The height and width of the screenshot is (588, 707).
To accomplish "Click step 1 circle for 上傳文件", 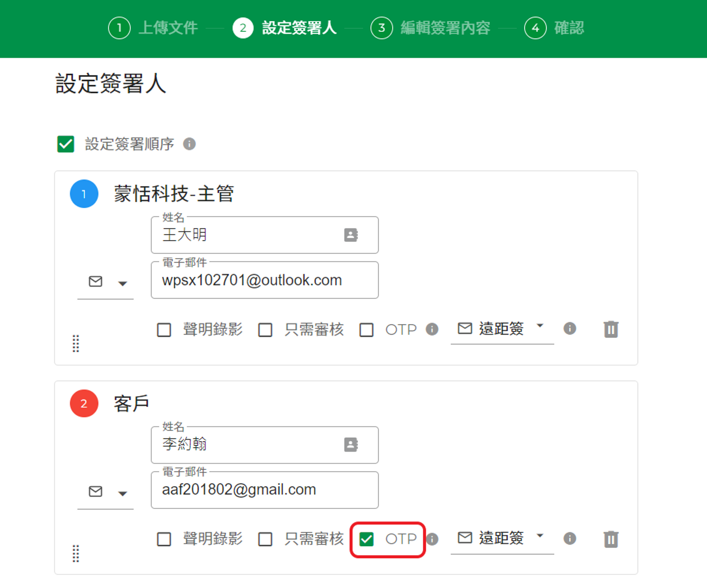I will click(x=119, y=28).
